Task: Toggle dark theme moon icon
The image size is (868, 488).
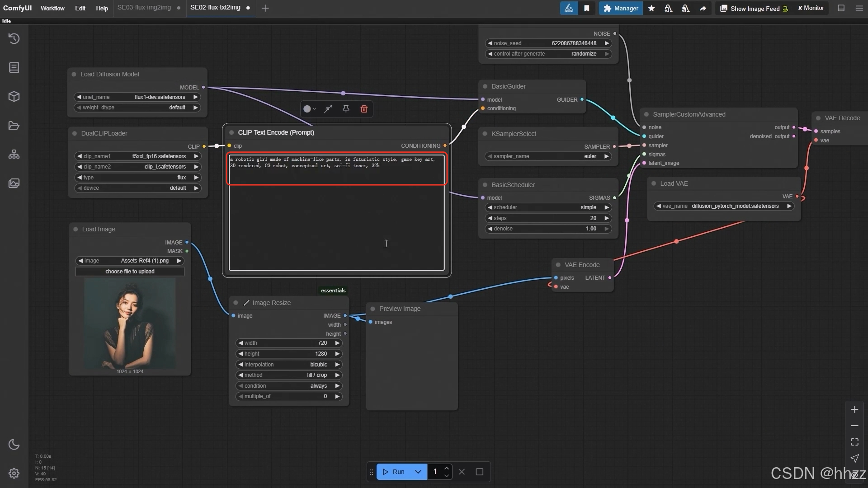Action: (x=14, y=445)
